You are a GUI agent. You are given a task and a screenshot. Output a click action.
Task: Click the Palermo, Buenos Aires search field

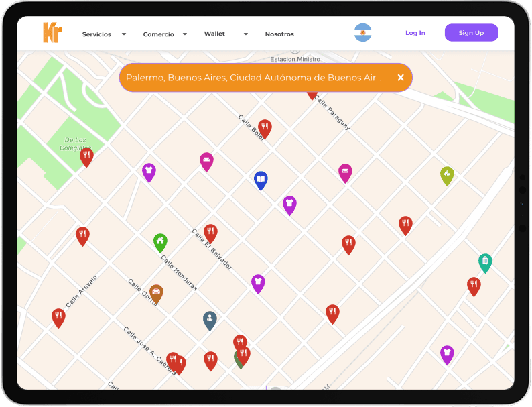click(x=255, y=78)
